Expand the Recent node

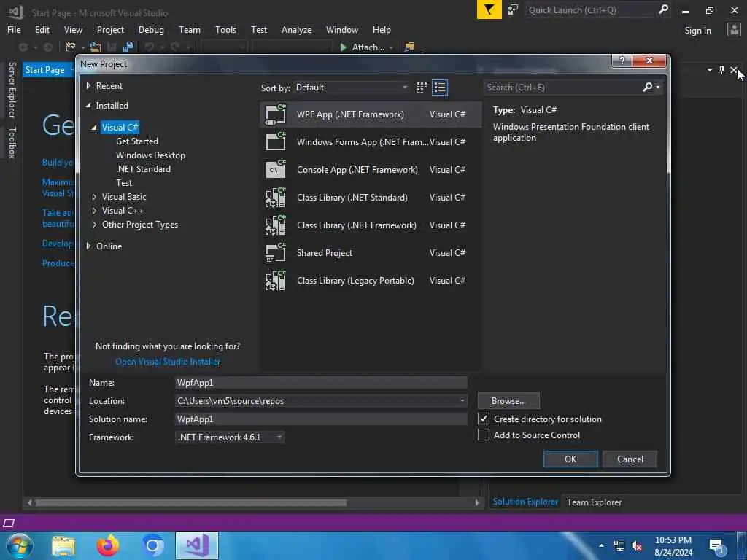coord(88,86)
